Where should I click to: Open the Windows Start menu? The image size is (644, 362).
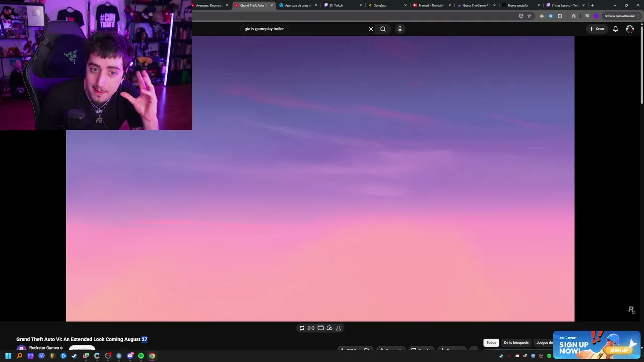8,356
